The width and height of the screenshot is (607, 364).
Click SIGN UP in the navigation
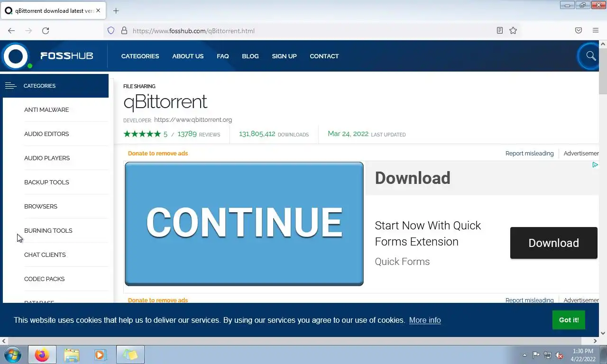click(284, 56)
